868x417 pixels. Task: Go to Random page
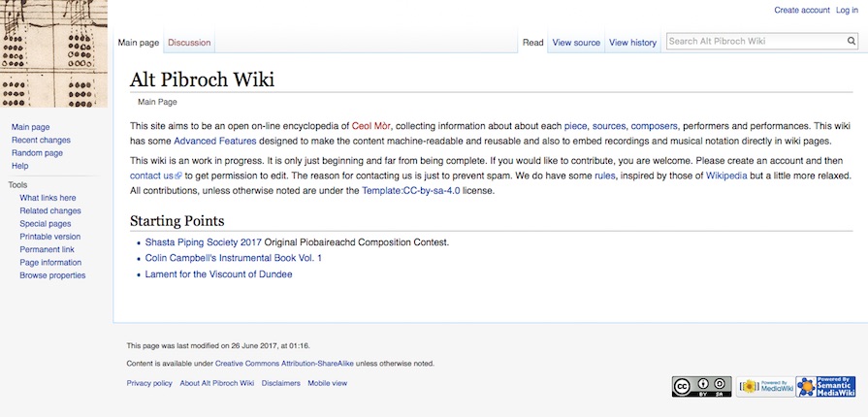(x=37, y=153)
